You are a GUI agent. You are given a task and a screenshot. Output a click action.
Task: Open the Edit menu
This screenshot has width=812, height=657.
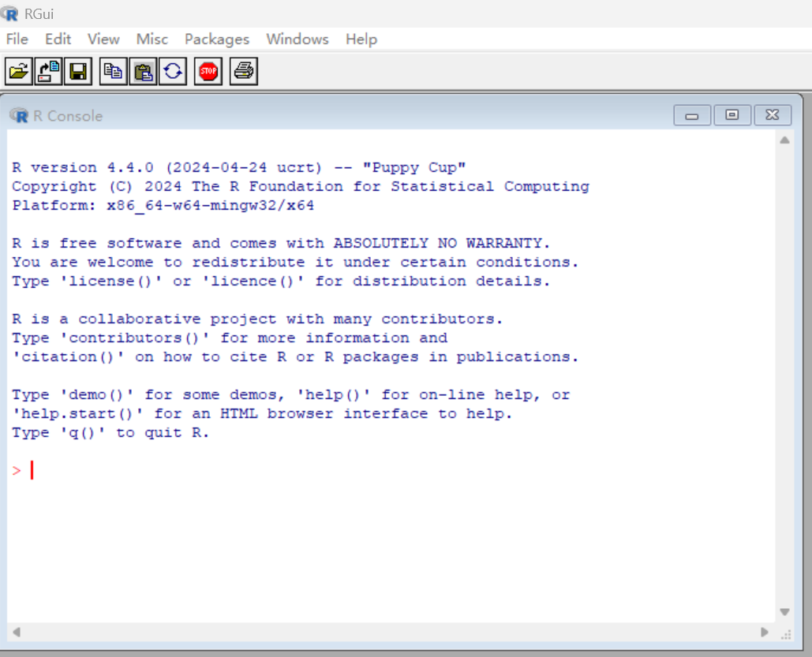58,39
